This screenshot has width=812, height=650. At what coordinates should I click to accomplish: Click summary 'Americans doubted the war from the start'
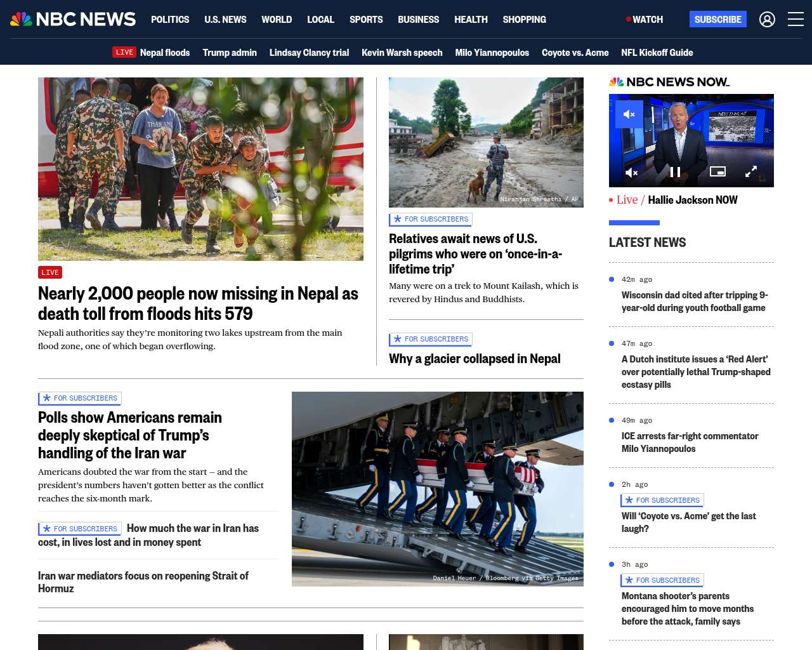(x=151, y=485)
